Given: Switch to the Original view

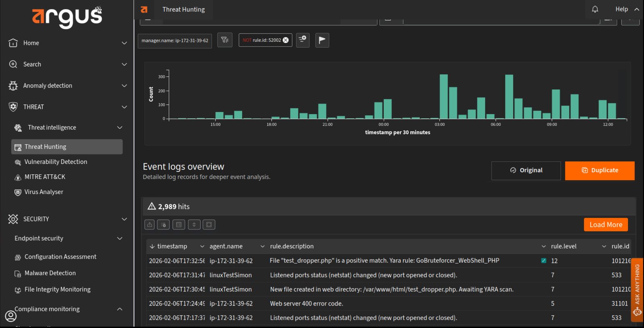Looking at the screenshot, I should click(x=526, y=170).
